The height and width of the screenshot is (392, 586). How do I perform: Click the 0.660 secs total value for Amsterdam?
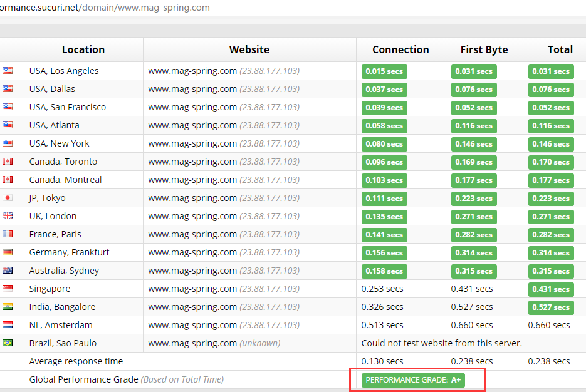(549, 325)
